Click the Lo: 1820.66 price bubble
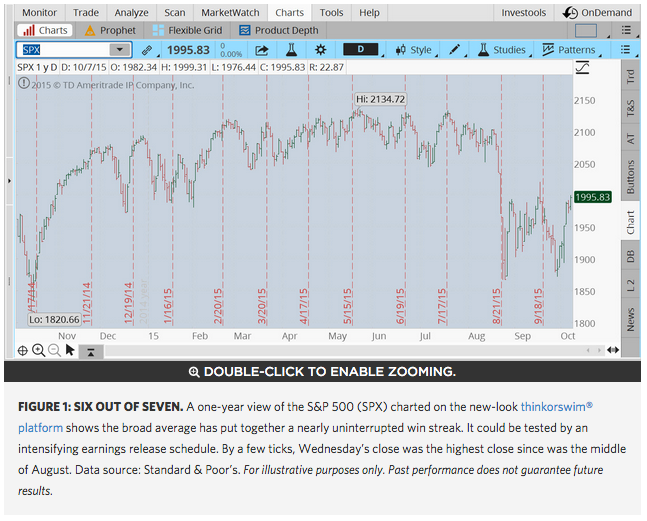Image resolution: width=647 pixels, height=521 pixels. (54, 320)
